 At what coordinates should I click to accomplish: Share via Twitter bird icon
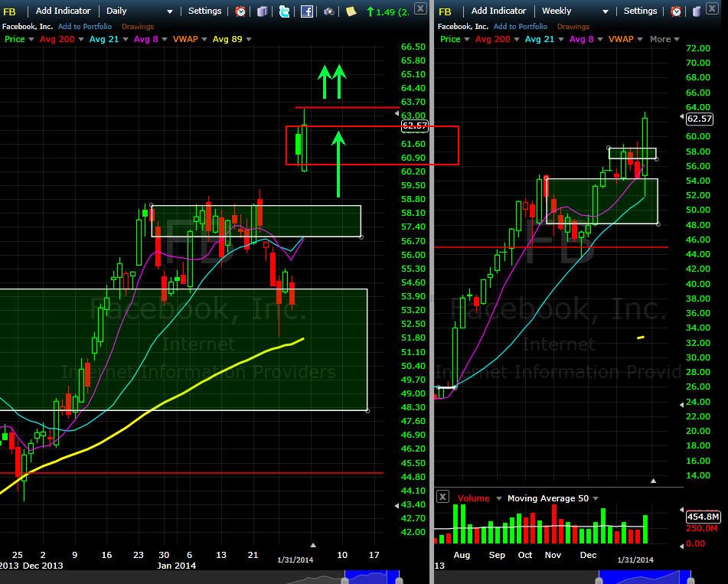point(284,11)
